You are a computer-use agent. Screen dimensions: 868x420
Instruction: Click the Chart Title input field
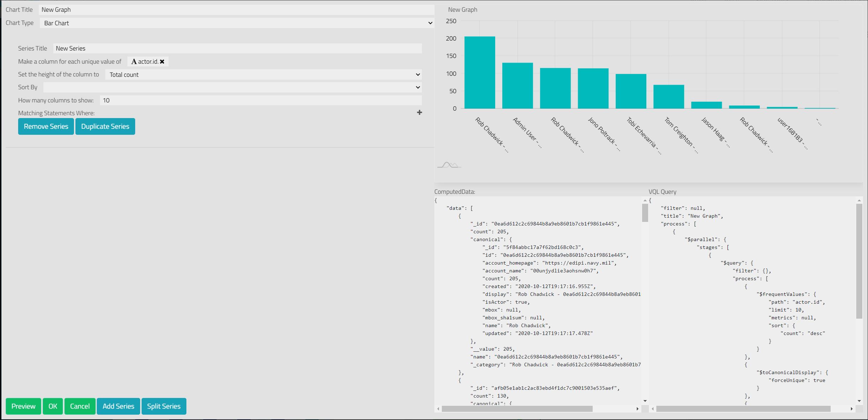click(x=237, y=10)
